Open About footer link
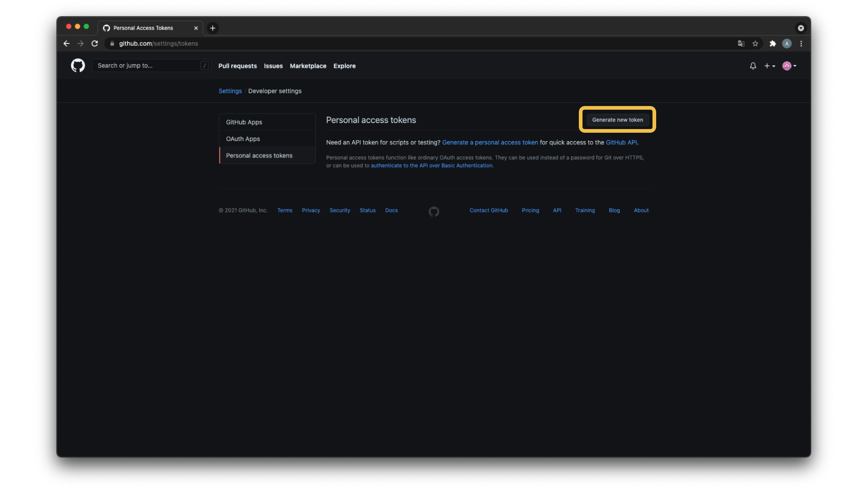 [641, 210]
